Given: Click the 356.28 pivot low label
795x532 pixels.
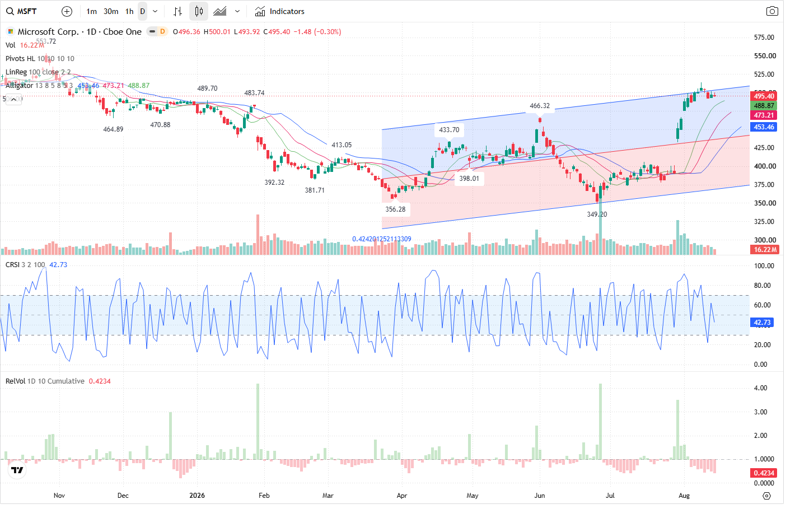Looking at the screenshot, I should pos(395,209).
